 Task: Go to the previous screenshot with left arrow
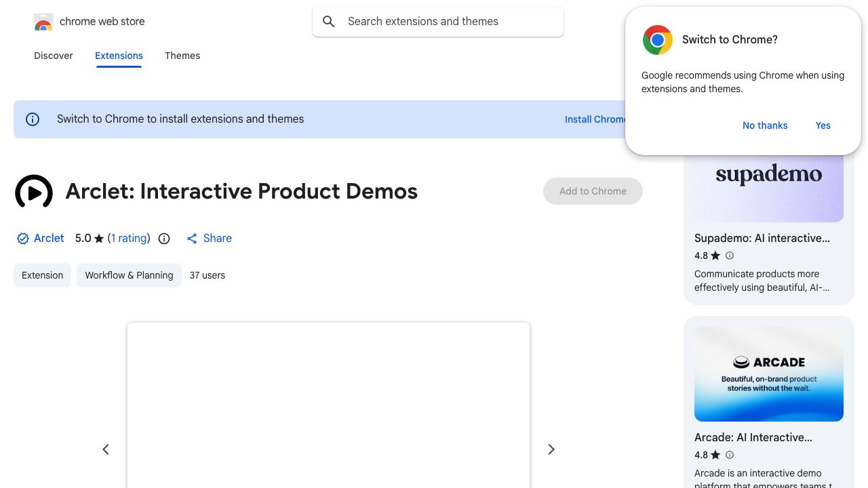click(x=106, y=449)
